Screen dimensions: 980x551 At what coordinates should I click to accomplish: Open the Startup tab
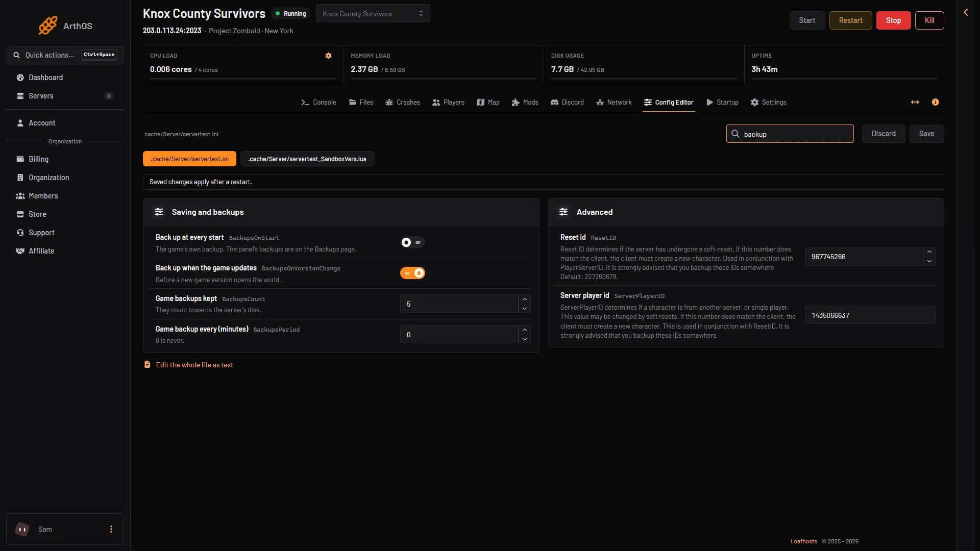point(722,102)
